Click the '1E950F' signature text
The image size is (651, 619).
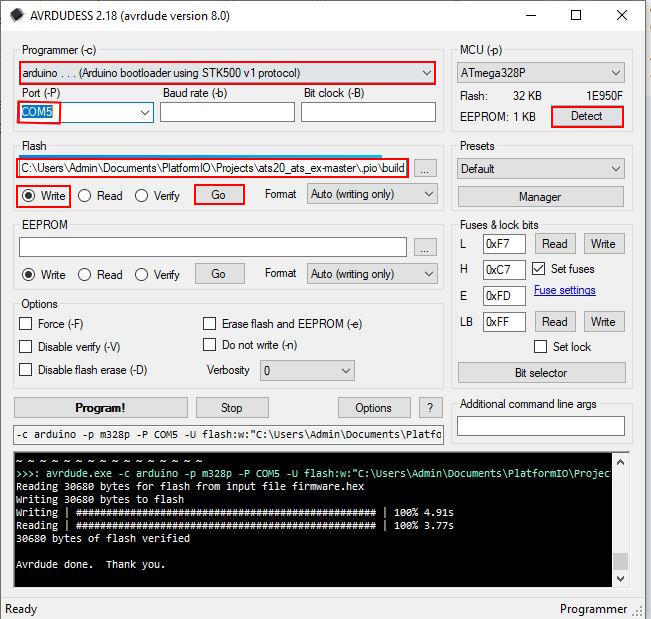[x=604, y=96]
